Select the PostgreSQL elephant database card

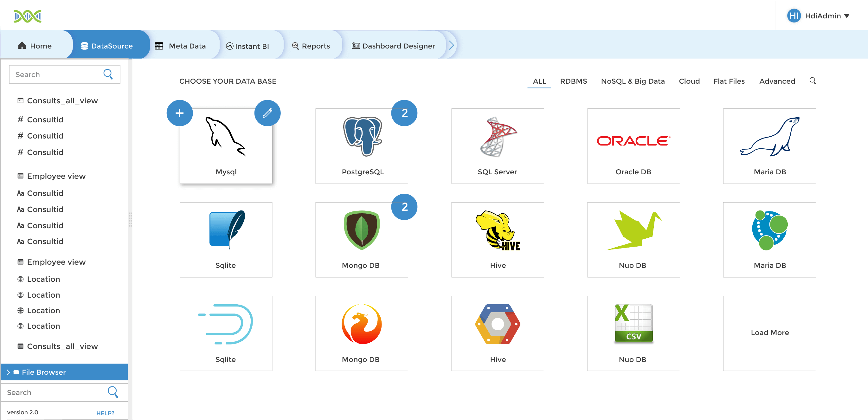coord(362,146)
